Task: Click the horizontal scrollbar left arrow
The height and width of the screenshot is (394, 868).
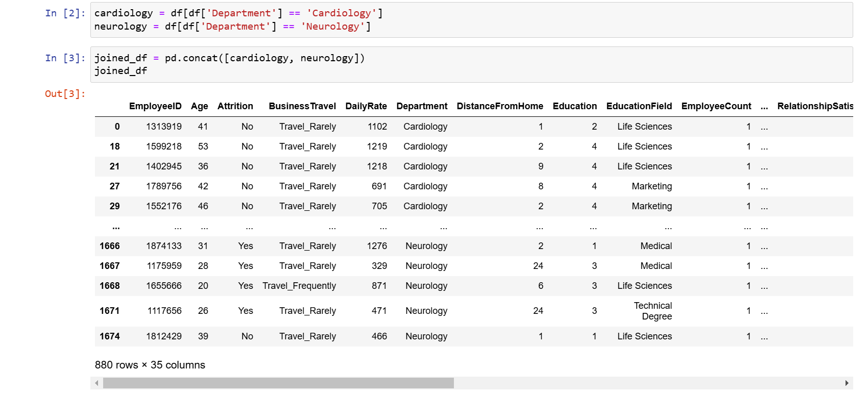Action: (97, 383)
